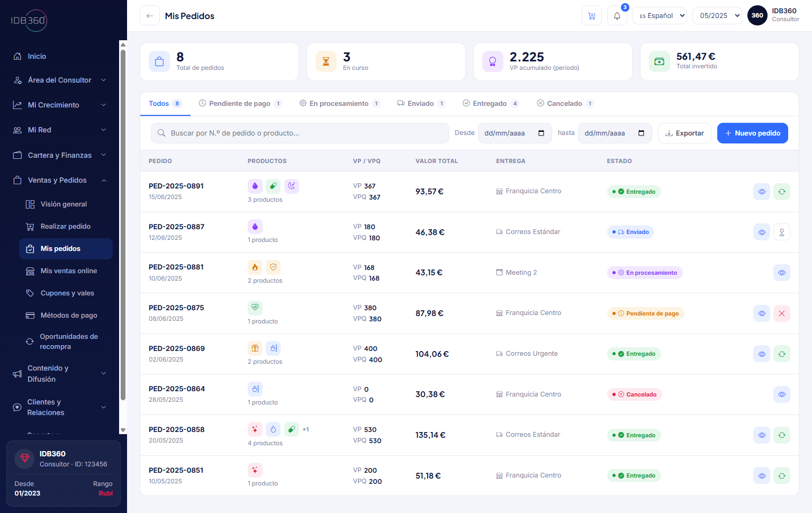Click the ruby gem icon in profile card
This screenshot has width=812, height=513.
(24, 458)
